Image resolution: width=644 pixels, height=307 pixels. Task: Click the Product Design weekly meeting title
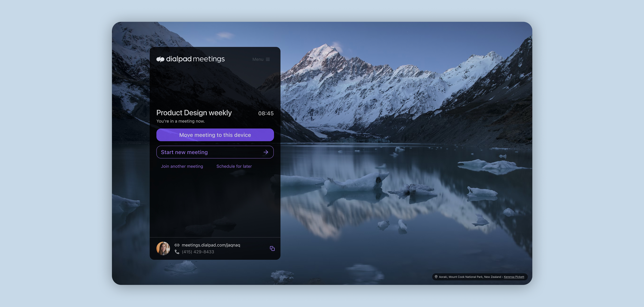[194, 113]
